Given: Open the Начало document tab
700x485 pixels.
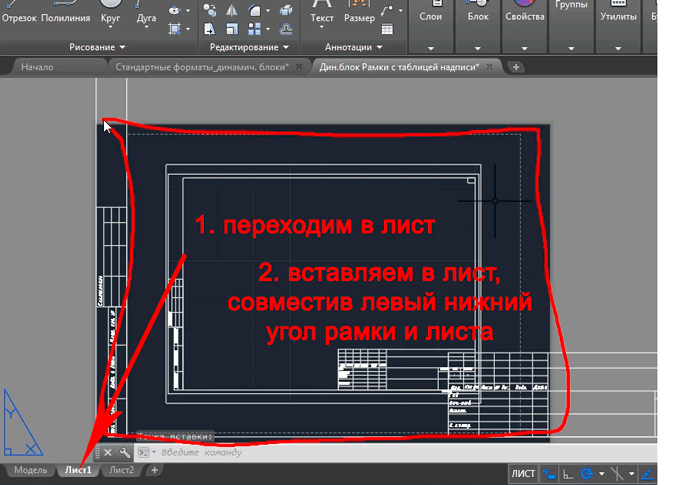Looking at the screenshot, I should pyautogui.click(x=37, y=67).
